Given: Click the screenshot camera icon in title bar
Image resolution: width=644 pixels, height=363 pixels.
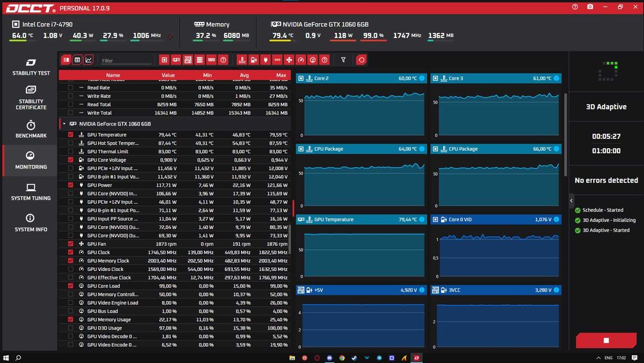Looking at the screenshot, I should [590, 7].
